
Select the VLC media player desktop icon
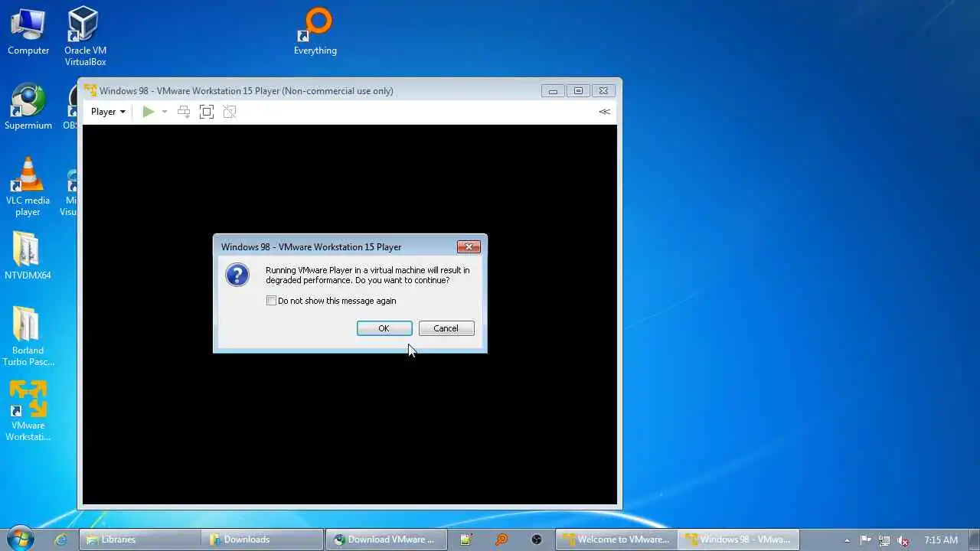point(28,187)
